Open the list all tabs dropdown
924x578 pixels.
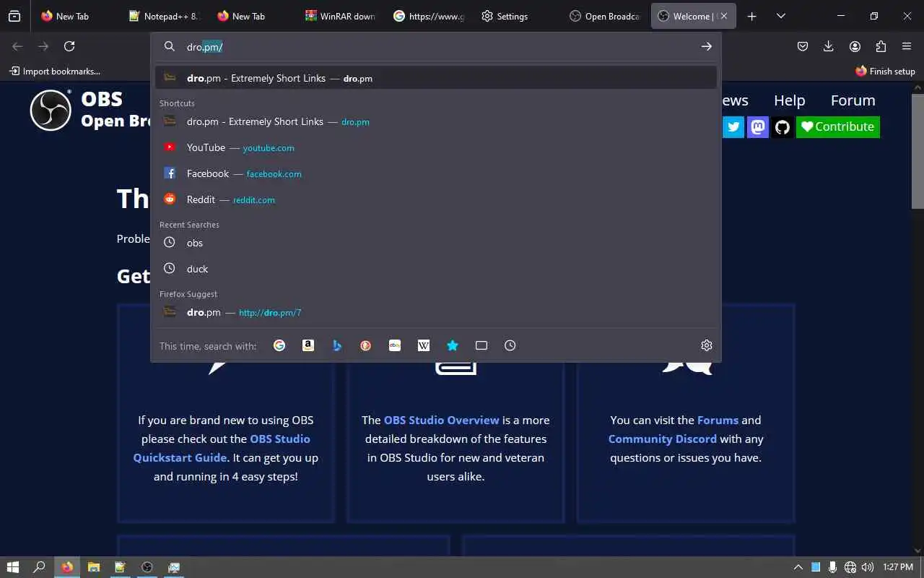click(x=781, y=16)
